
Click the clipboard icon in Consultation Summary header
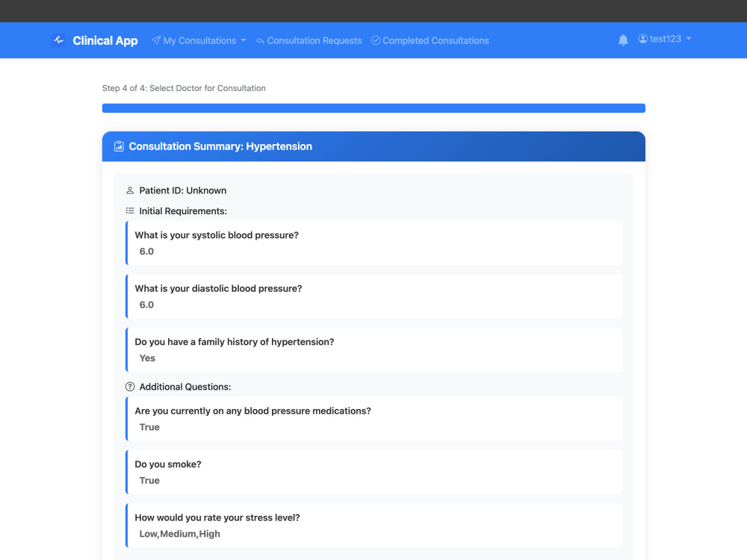(119, 146)
